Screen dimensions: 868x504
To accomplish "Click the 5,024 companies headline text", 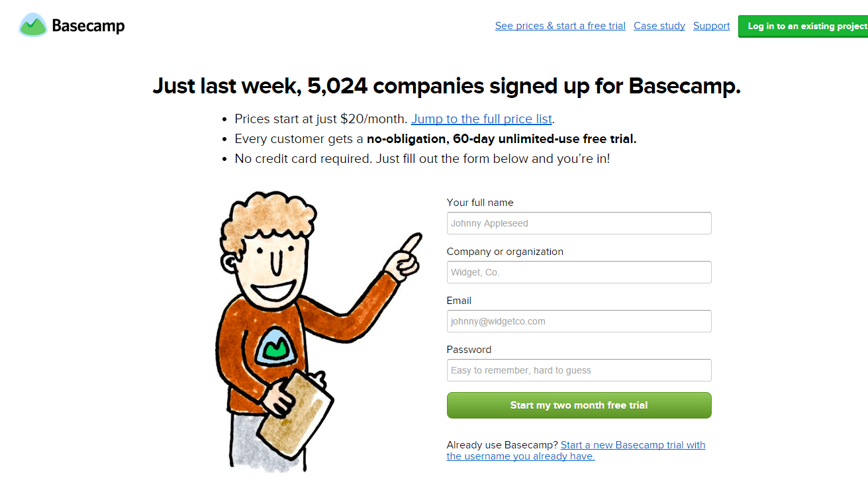I will [x=446, y=86].
